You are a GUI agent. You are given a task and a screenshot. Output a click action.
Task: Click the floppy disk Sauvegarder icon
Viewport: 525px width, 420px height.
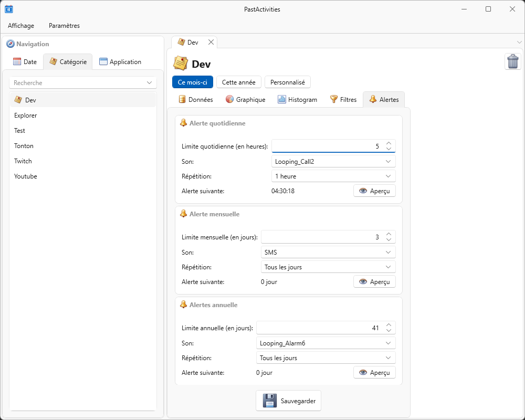270,401
